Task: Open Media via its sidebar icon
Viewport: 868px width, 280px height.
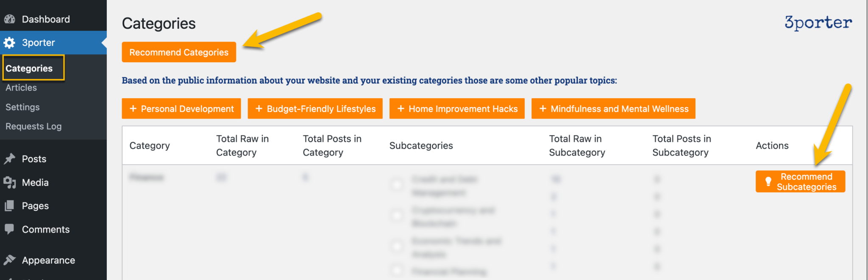Action: pyautogui.click(x=9, y=183)
